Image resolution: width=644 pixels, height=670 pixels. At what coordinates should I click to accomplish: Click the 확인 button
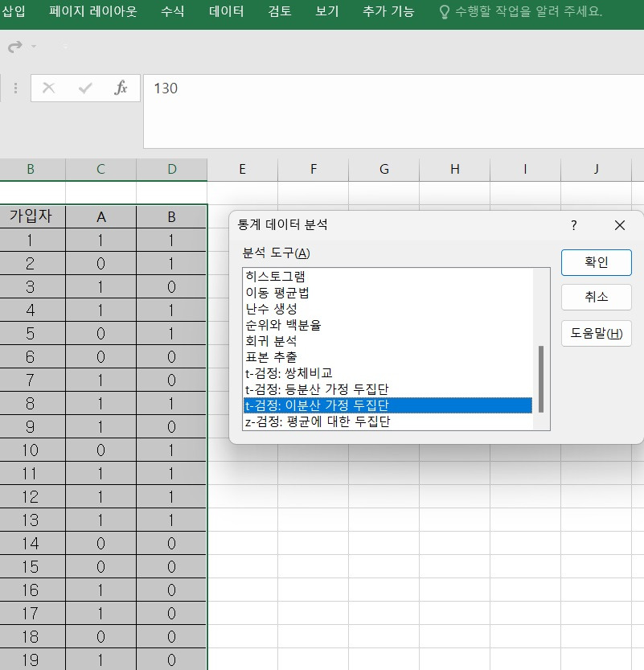click(x=596, y=262)
